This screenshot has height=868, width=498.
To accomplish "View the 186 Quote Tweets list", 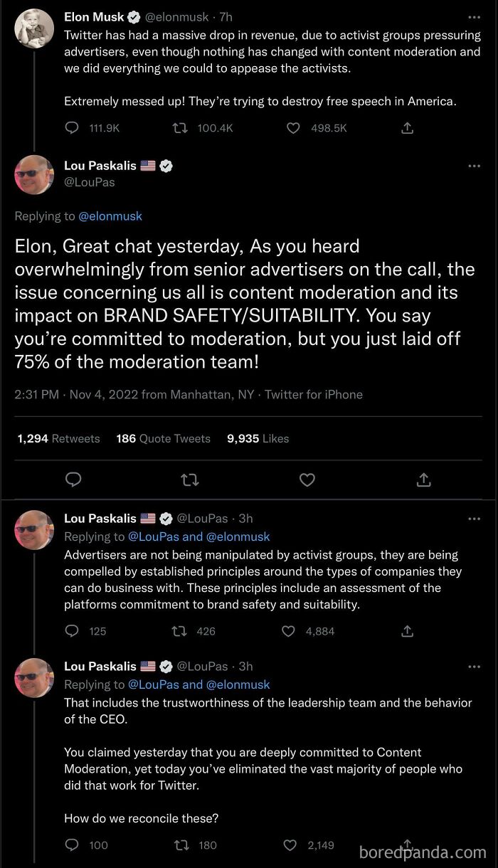I will pyautogui.click(x=163, y=439).
